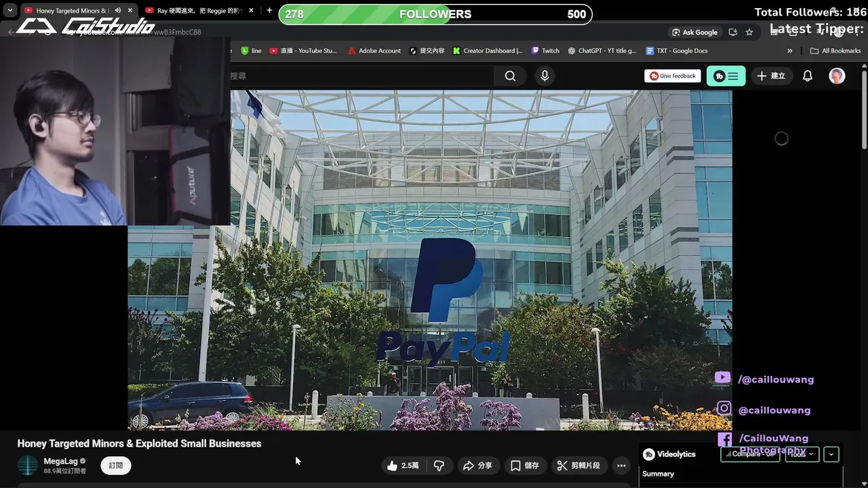The width and height of the screenshot is (868, 488).
Task: Open the tab search dropdown
Action: pyautogui.click(x=10, y=10)
